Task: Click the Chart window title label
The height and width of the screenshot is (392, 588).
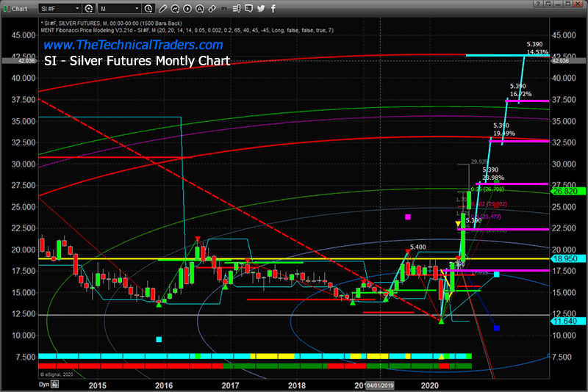Action: click(18, 8)
